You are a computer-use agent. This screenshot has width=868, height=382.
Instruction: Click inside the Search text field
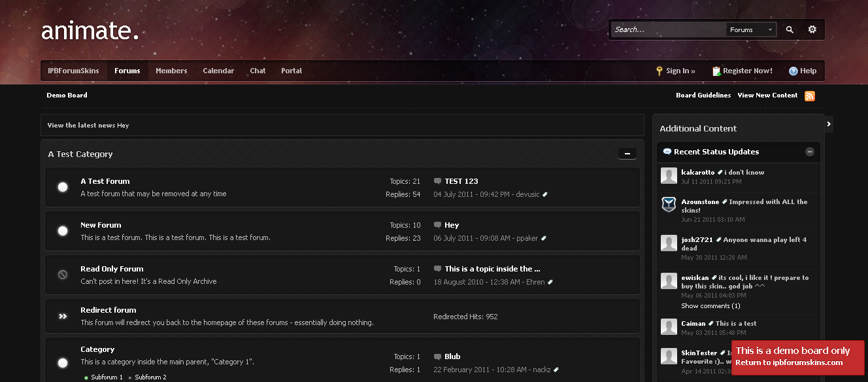(668, 29)
